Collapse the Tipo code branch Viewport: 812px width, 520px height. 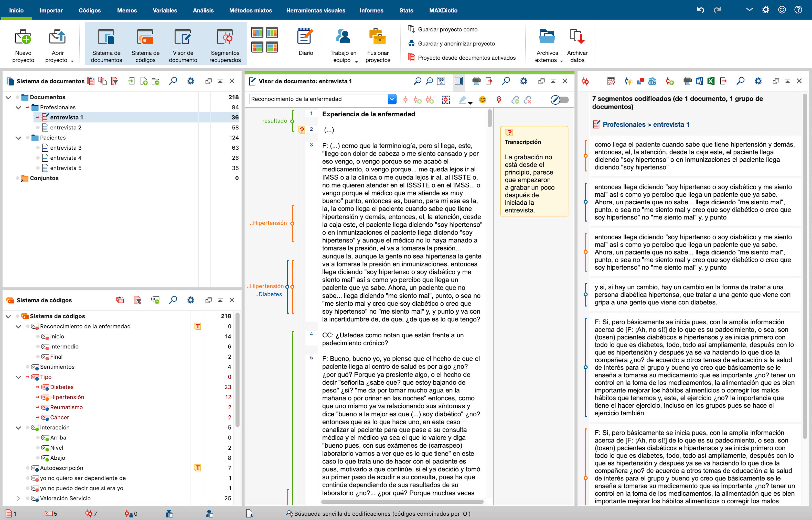point(19,377)
